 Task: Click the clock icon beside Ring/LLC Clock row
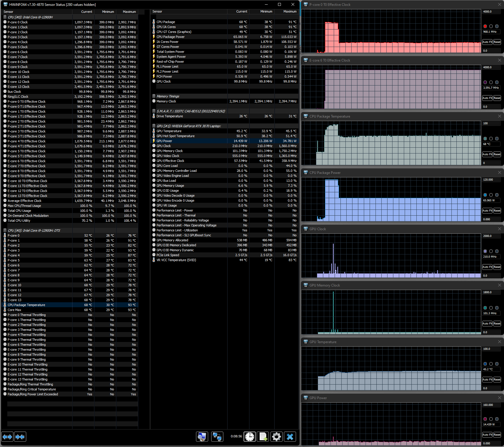[5, 96]
